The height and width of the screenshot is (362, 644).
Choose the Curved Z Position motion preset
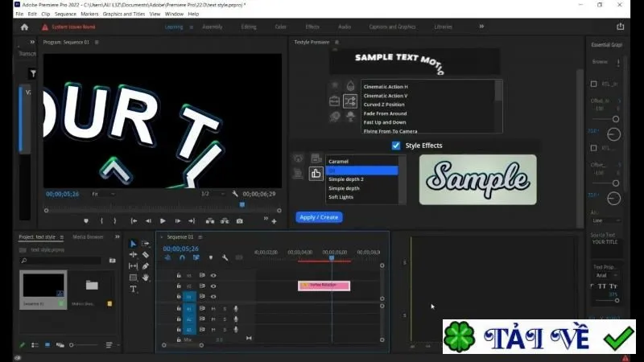[x=384, y=105]
